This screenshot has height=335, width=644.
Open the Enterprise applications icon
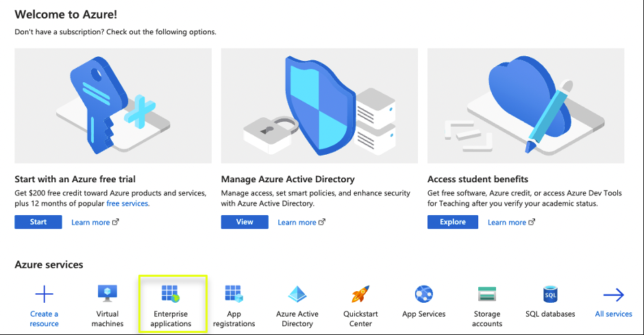(x=171, y=294)
